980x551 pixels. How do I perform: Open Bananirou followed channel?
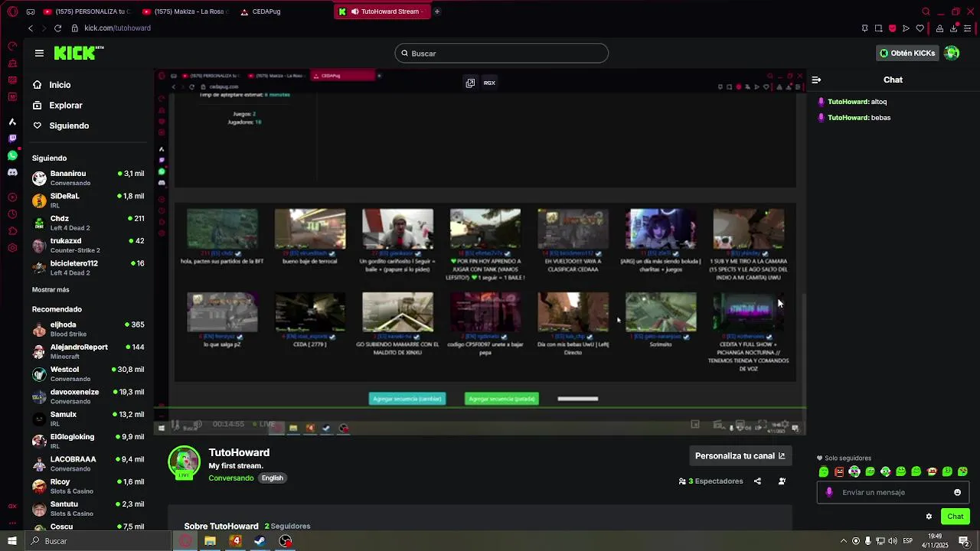coord(88,178)
